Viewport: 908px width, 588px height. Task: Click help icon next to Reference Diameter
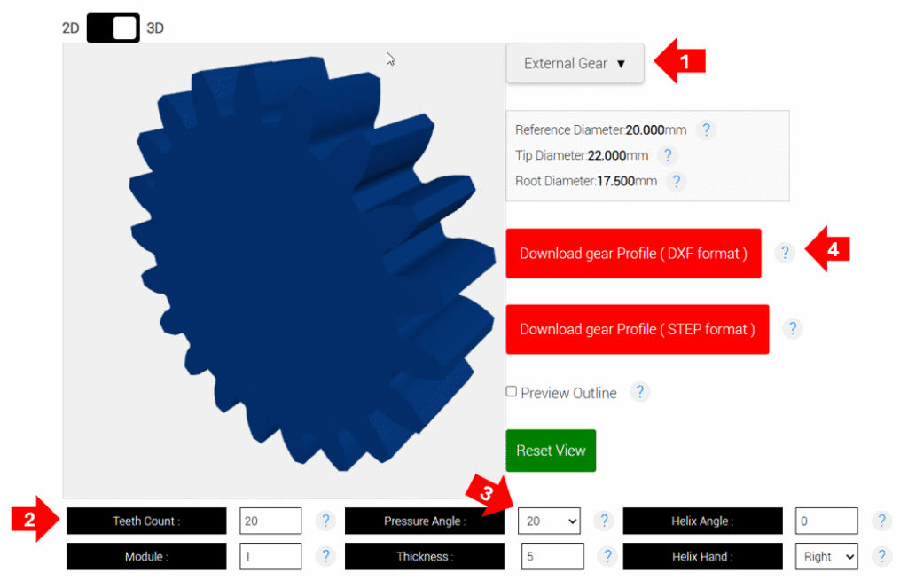706,129
